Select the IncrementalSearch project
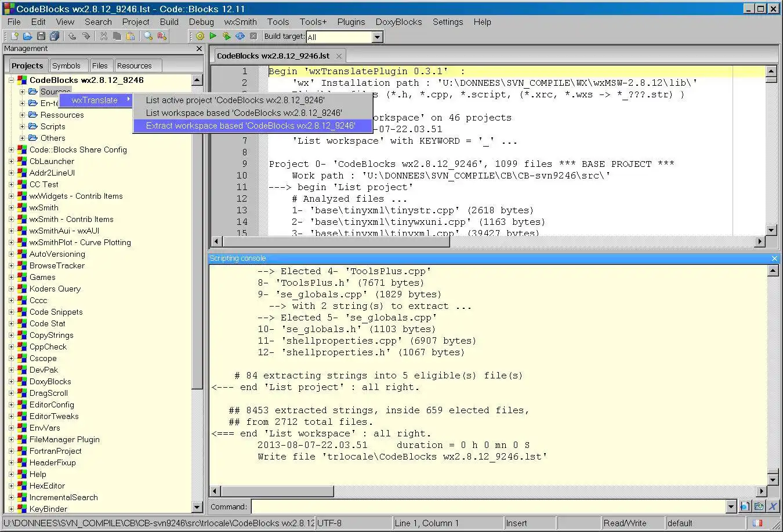The image size is (783, 532). click(x=63, y=497)
